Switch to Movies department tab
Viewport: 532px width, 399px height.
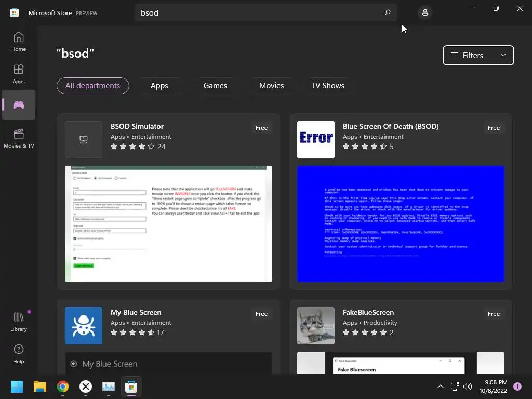[x=271, y=86]
